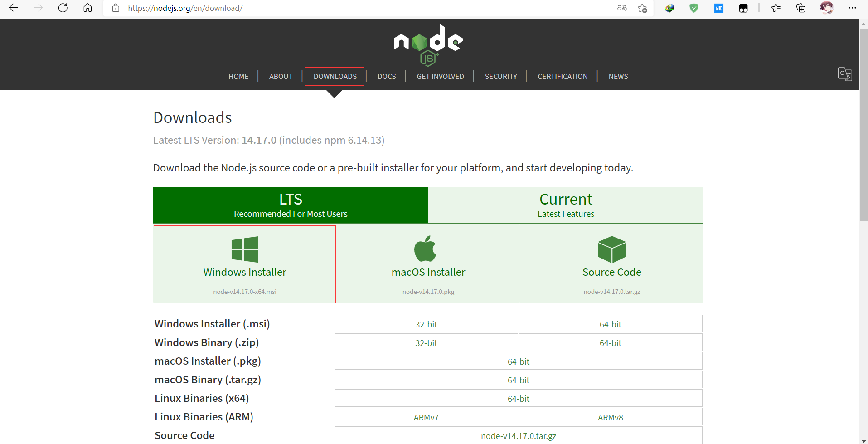Open the DOCS navigation menu item
The height and width of the screenshot is (444, 868).
pyautogui.click(x=387, y=76)
